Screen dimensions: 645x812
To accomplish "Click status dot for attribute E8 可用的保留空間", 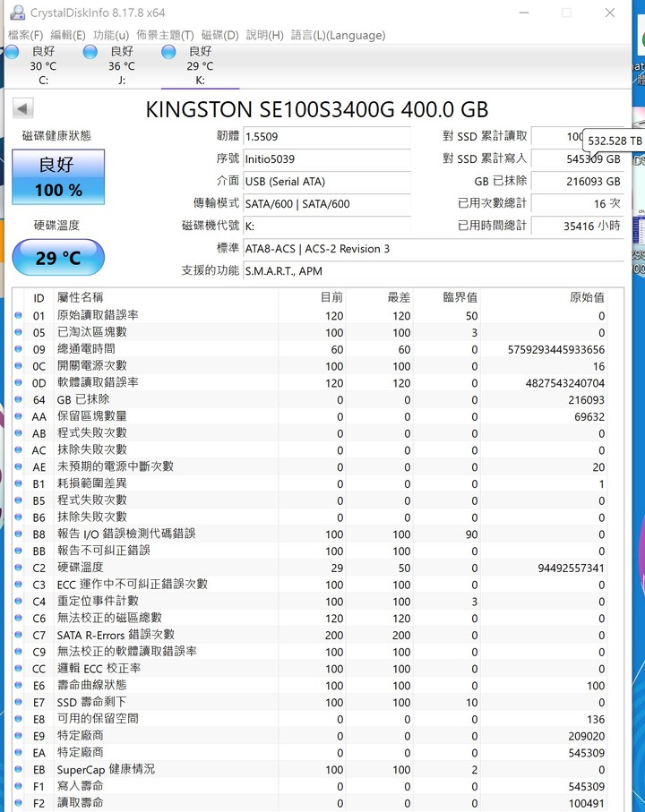I will click(19, 719).
